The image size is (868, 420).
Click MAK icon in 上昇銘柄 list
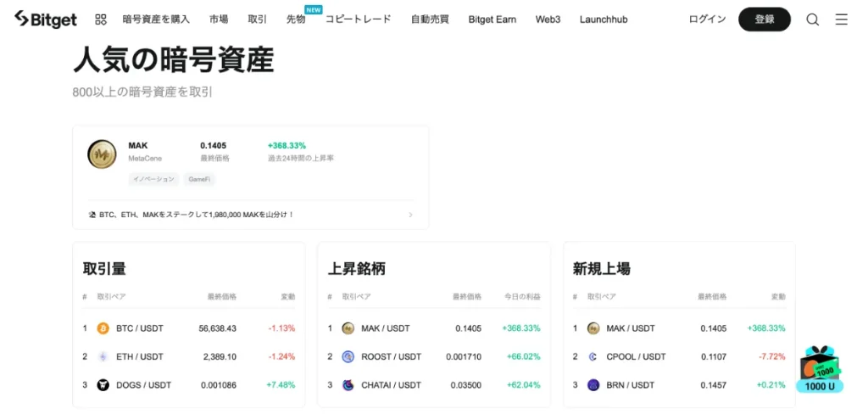(x=348, y=328)
